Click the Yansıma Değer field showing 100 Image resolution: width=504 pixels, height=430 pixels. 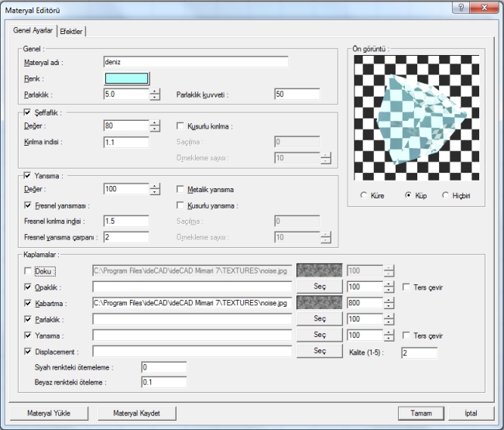point(126,189)
